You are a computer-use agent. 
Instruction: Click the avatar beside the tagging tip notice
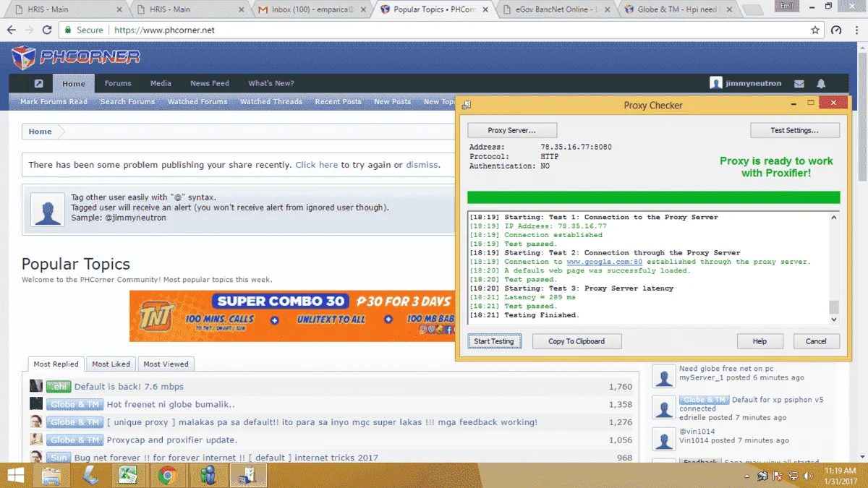click(48, 208)
